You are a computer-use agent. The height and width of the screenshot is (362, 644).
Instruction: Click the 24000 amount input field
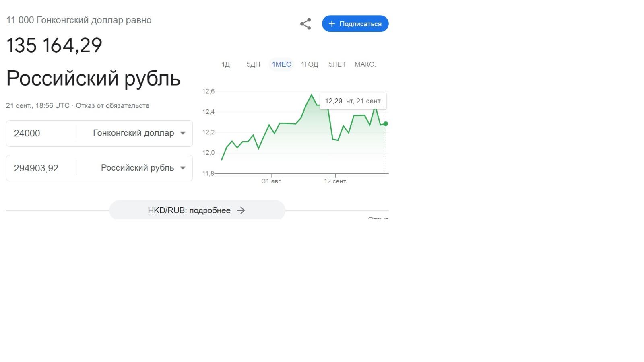pyautogui.click(x=40, y=133)
